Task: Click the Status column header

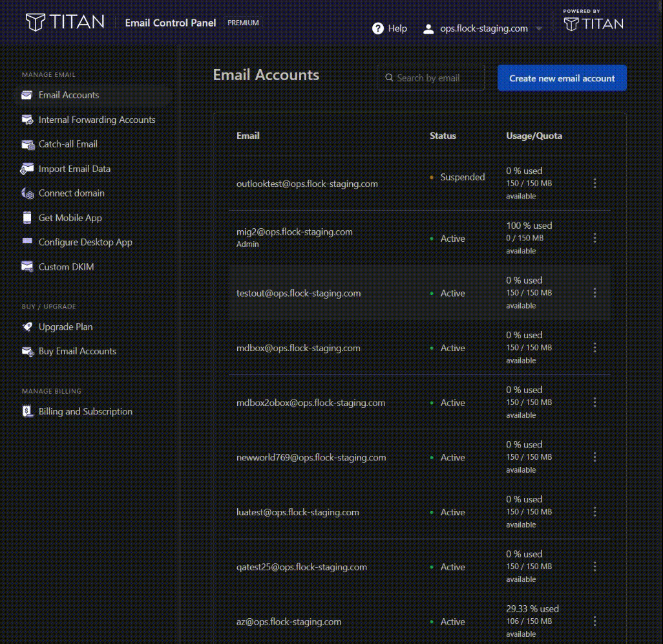Action: click(x=443, y=136)
